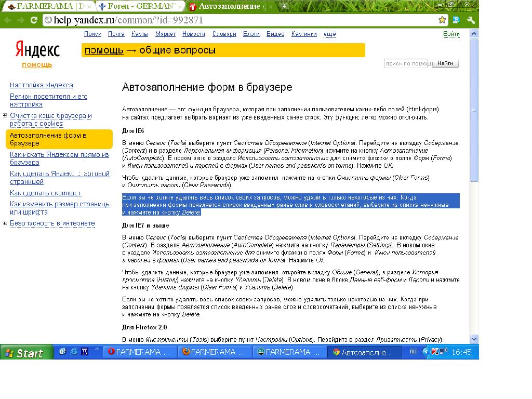Open Как изменить размер страницы или шрифта
The width and height of the screenshot is (532, 399).
pyautogui.click(x=60, y=208)
